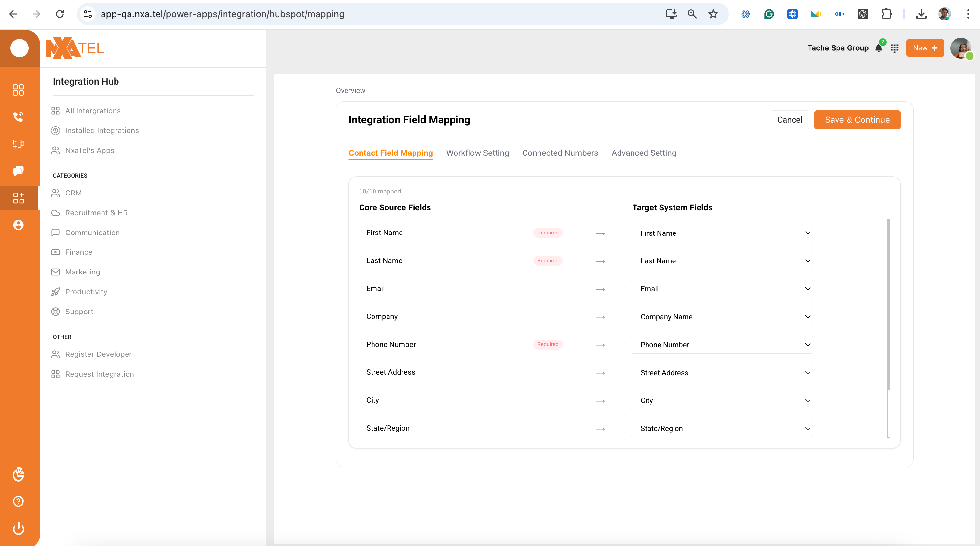Bookmark this page with the star icon
This screenshot has height=546, width=980.
(x=713, y=14)
